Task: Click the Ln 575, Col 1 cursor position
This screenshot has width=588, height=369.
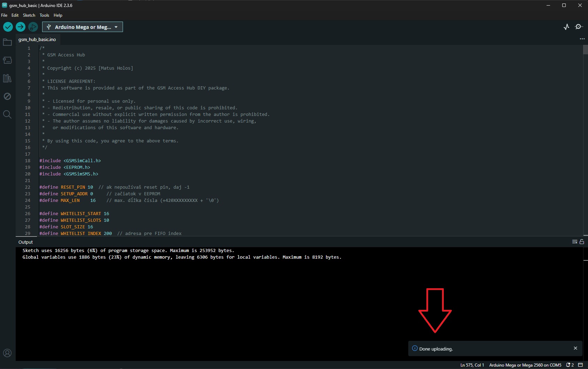Action: click(x=472, y=365)
